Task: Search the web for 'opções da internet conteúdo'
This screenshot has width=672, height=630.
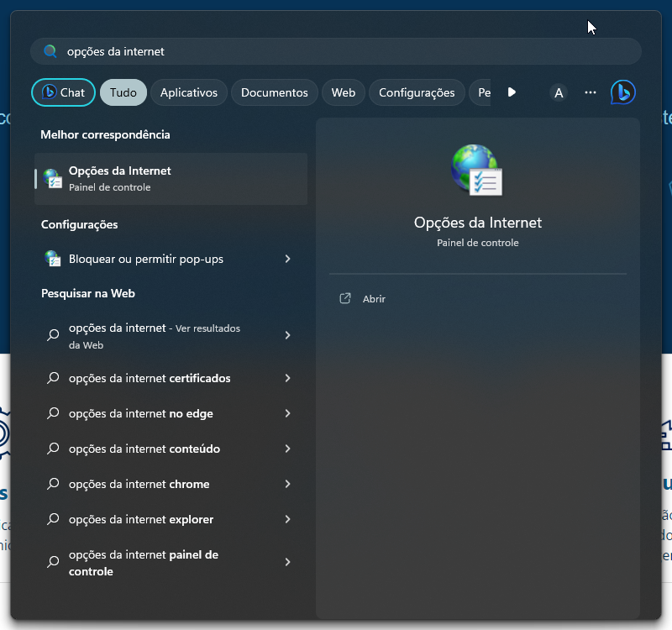Action: (171, 449)
